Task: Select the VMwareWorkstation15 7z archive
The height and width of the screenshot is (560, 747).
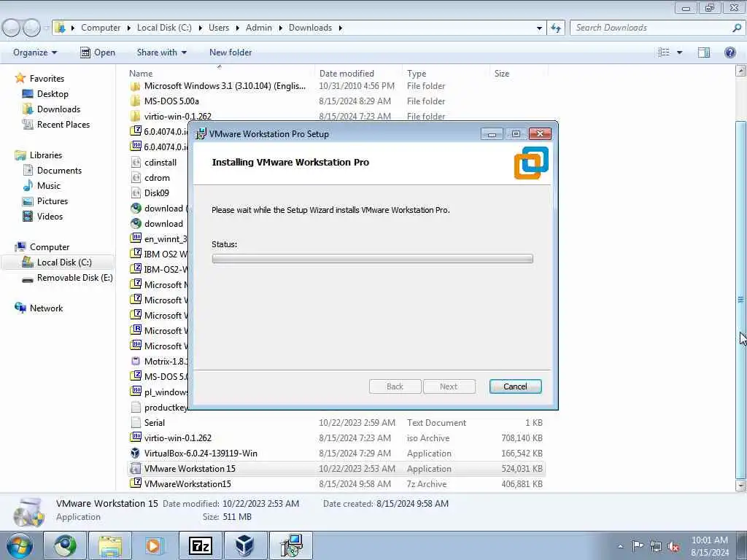Action: point(187,484)
